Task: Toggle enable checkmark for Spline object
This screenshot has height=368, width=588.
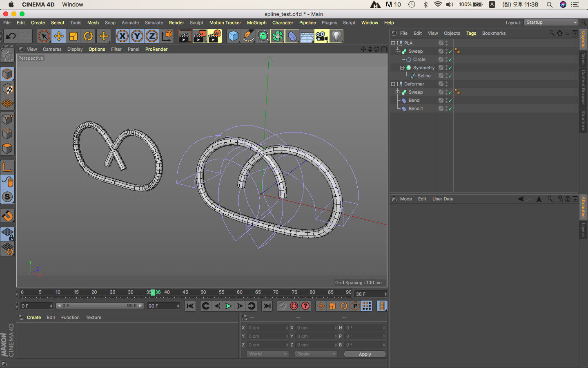Action: [450, 76]
